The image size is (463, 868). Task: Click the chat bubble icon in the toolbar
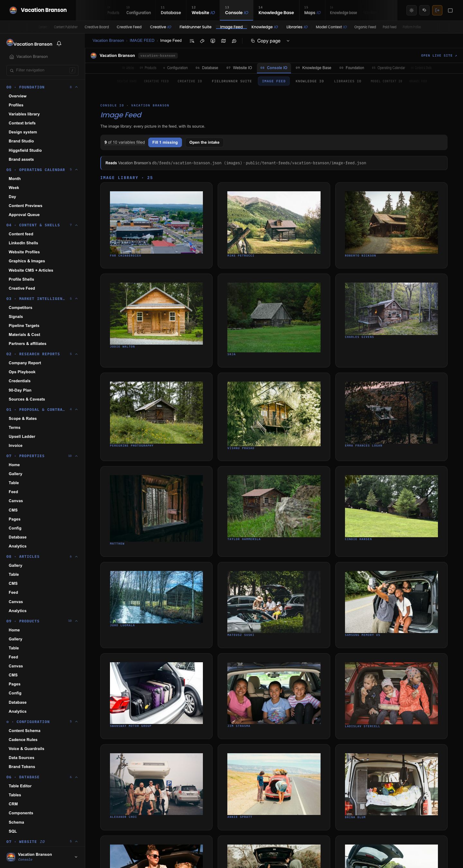click(x=234, y=41)
